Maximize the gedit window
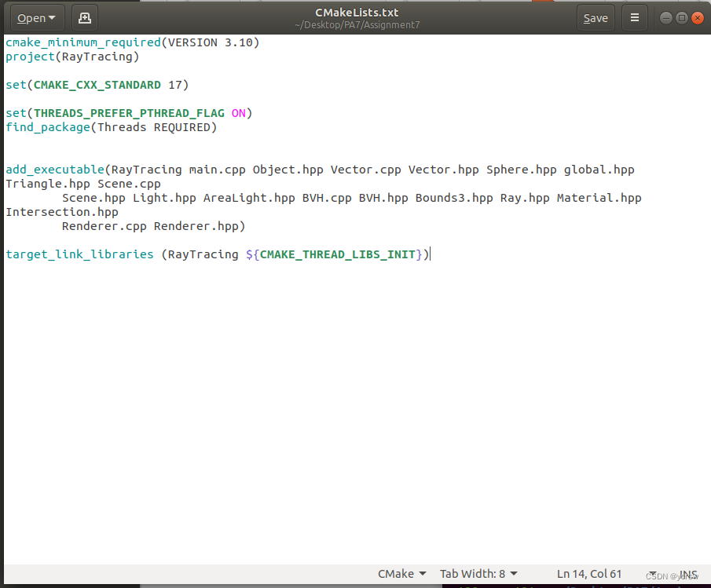This screenshot has width=711, height=588. pos(681,18)
